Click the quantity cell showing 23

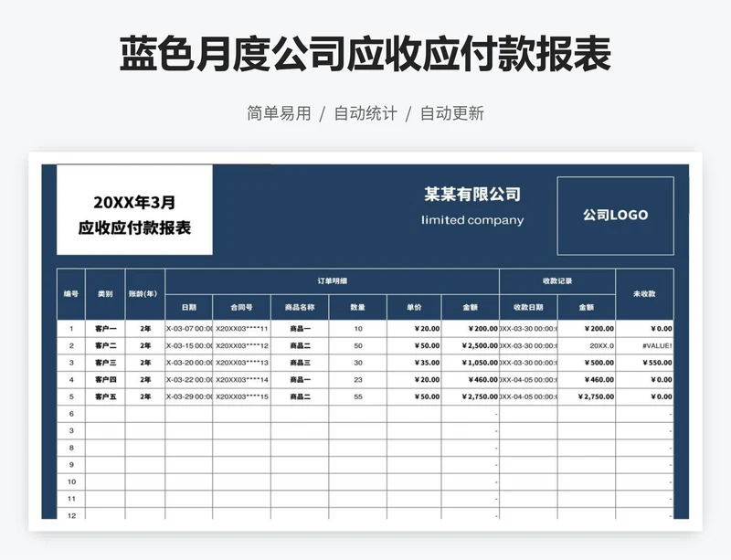click(357, 380)
